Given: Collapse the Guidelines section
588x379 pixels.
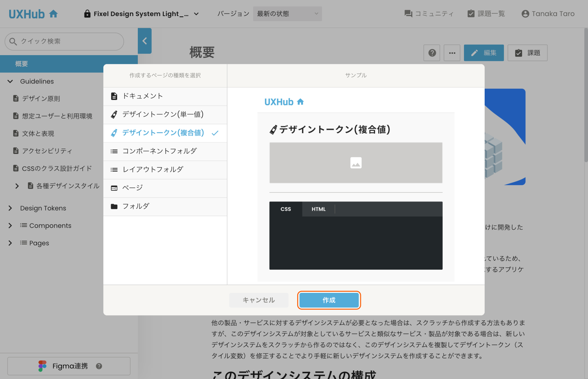Looking at the screenshot, I should [10, 81].
